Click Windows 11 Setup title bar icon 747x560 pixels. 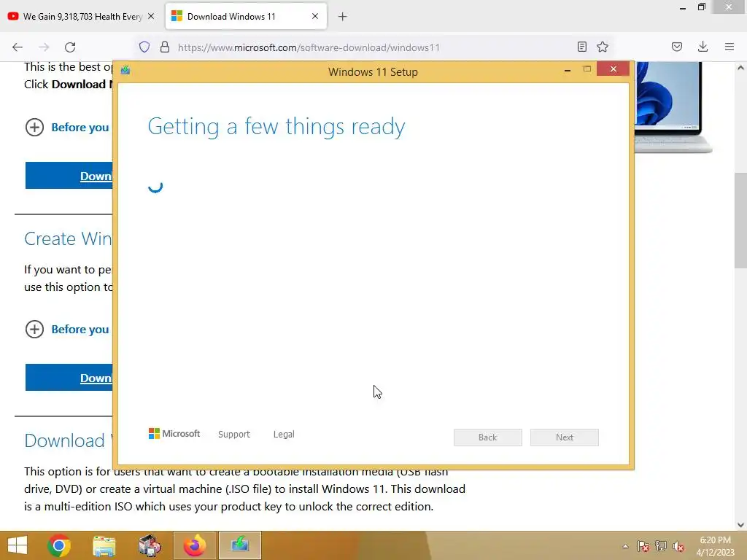click(x=125, y=71)
